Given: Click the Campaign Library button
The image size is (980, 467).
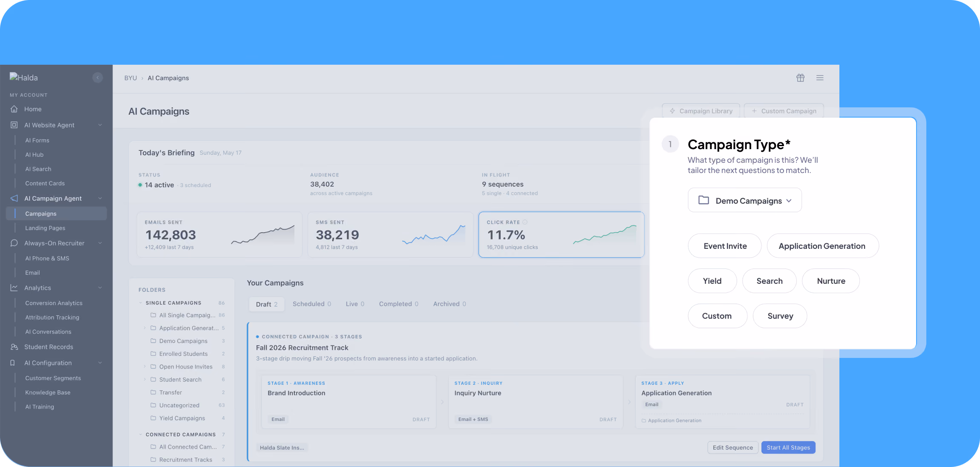Looking at the screenshot, I should (701, 111).
